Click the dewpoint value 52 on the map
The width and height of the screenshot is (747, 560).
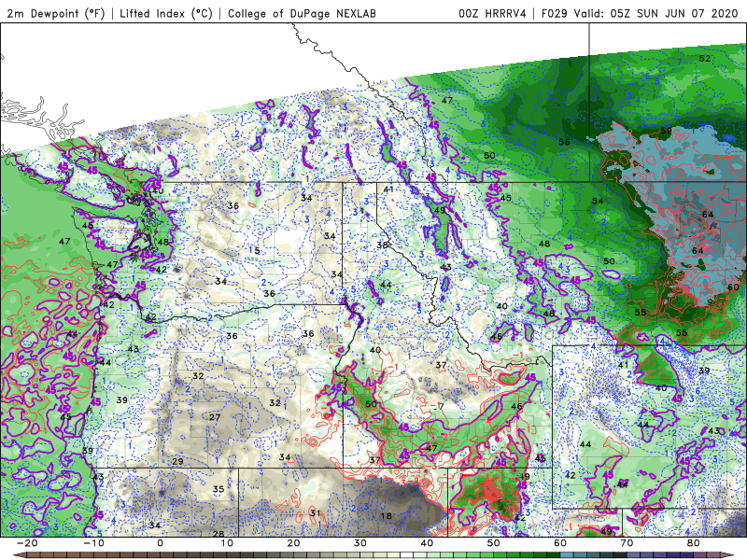click(705, 59)
